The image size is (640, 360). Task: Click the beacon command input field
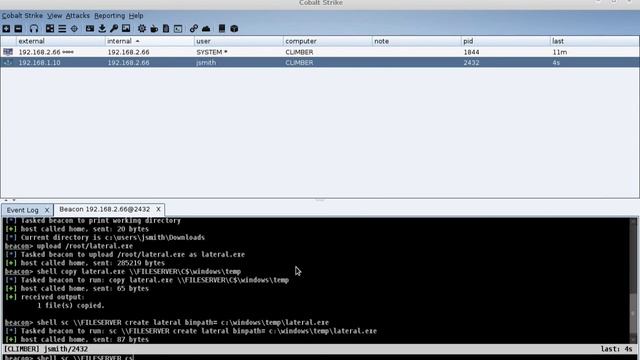(320, 357)
